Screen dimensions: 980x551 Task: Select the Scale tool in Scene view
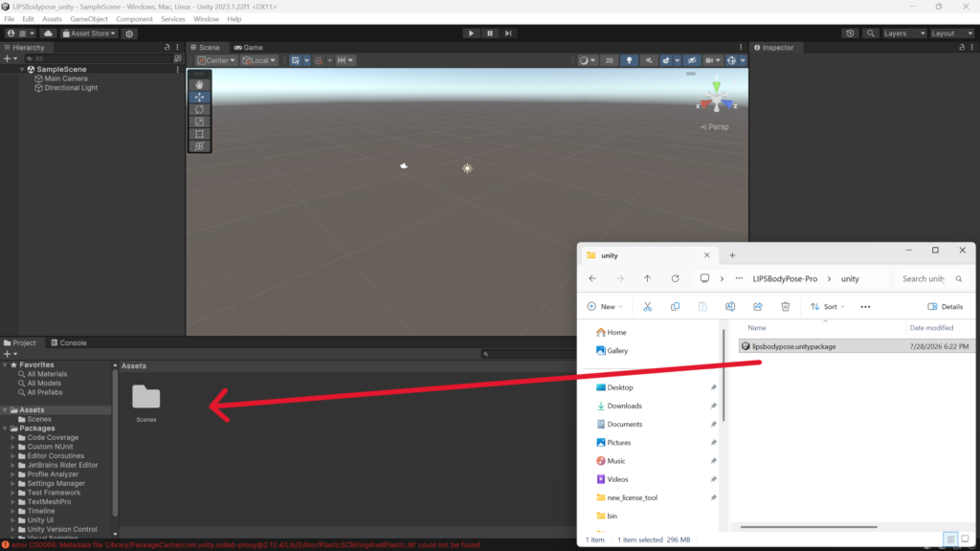199,121
